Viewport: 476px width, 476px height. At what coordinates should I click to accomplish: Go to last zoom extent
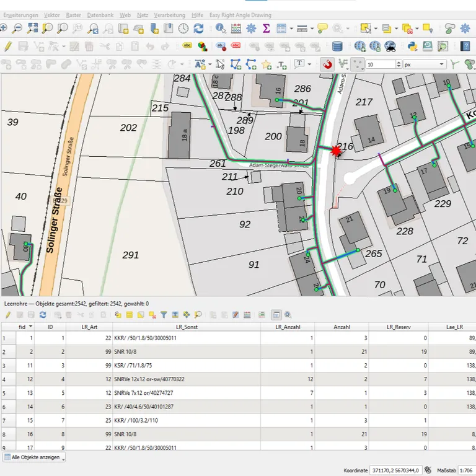(93, 29)
